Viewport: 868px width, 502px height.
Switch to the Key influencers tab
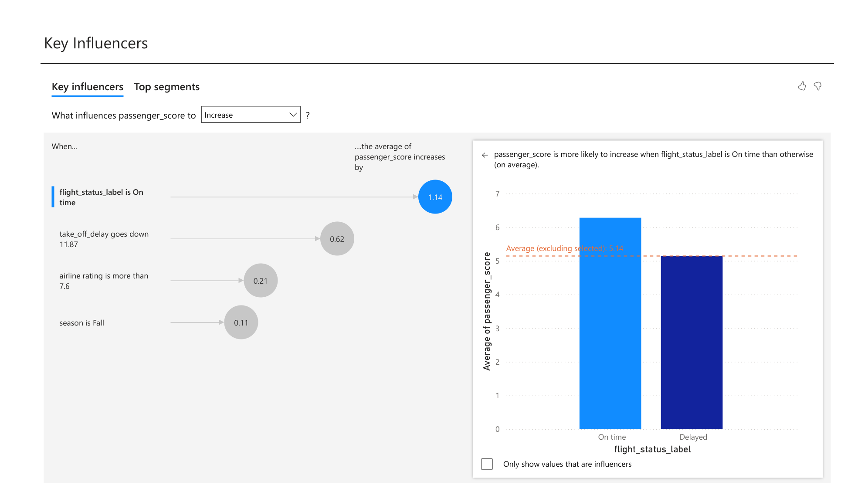coord(88,87)
